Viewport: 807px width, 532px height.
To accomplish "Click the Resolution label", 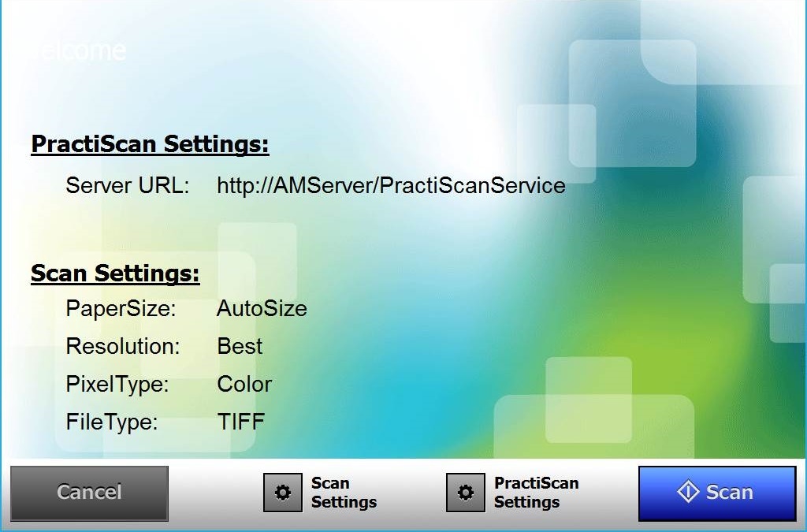I will pos(123,346).
